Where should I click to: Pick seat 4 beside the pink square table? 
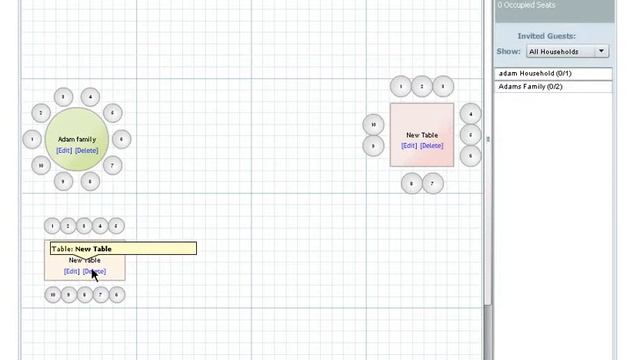(x=471, y=114)
